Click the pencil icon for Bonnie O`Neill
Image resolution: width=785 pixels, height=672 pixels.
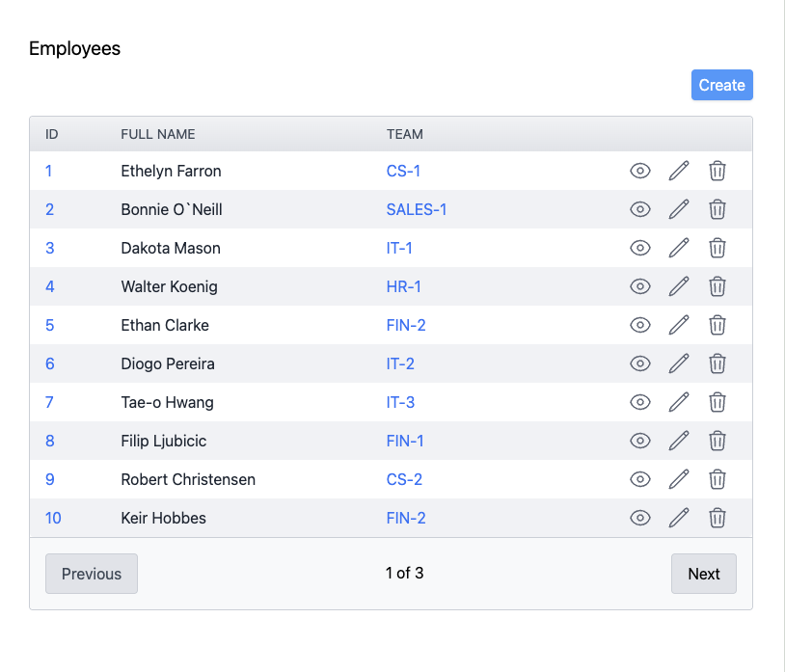pos(679,209)
